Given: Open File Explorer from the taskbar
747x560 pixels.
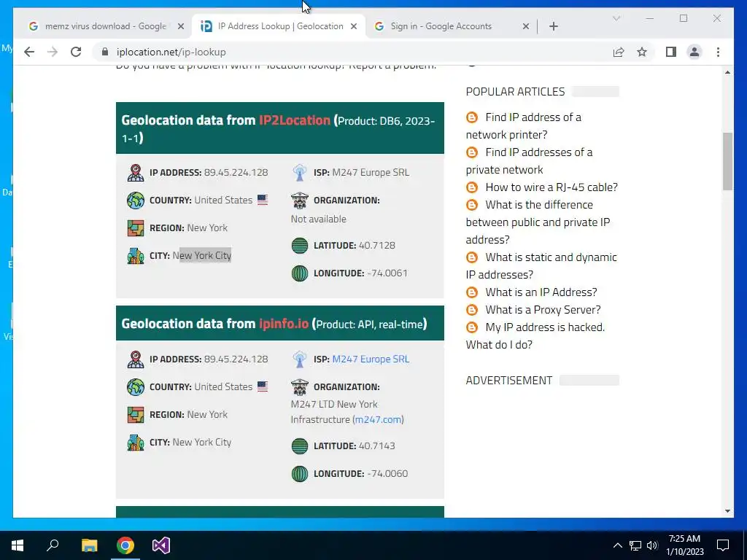Looking at the screenshot, I should pos(89,545).
